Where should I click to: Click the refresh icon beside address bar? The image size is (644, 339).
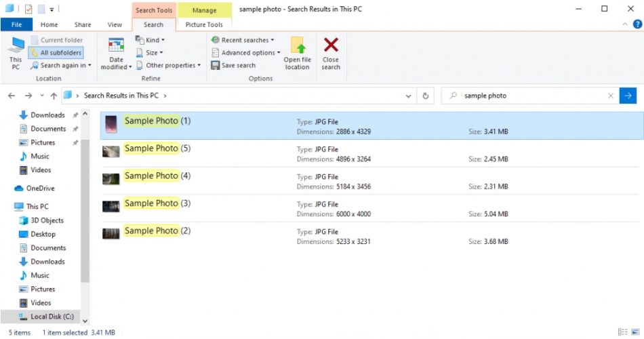(426, 96)
